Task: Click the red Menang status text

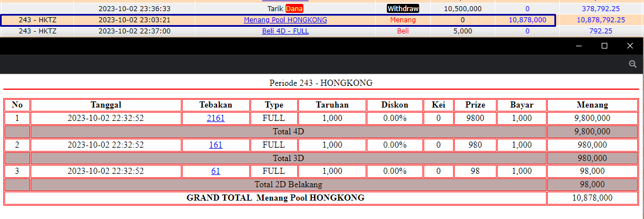Action: 403,20
